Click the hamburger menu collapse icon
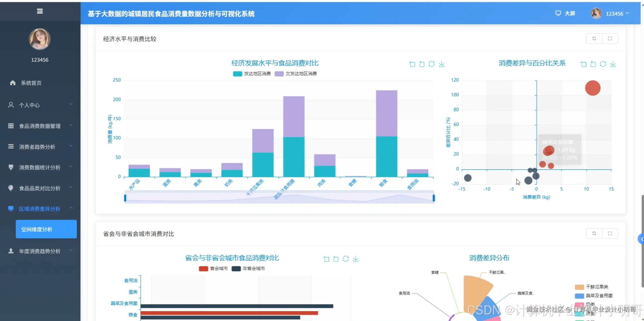The image size is (644, 321). [40, 11]
